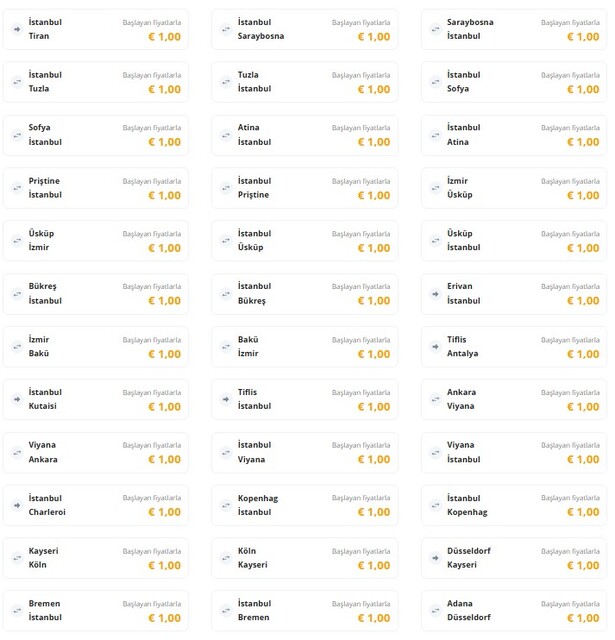
Task: Open the Bremen to İstanbul flight card
Action: [96, 611]
